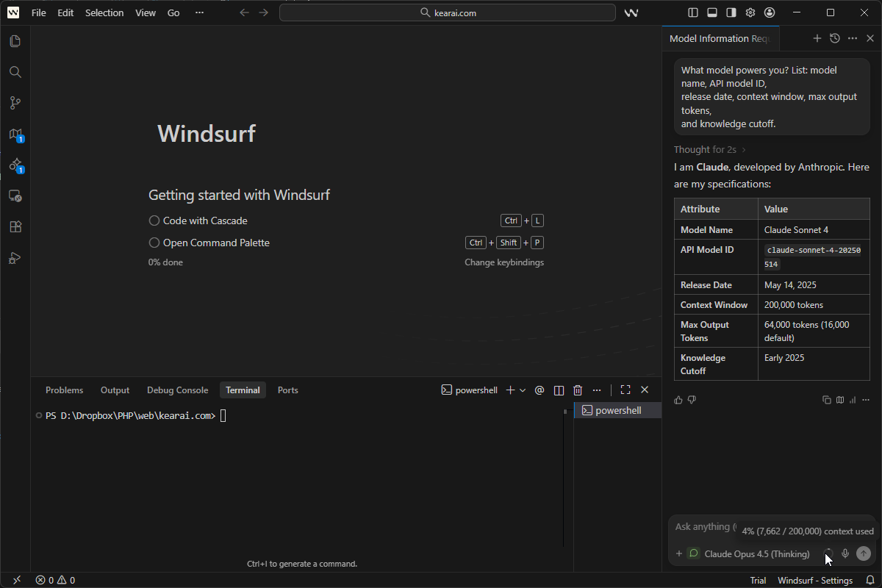The width and height of the screenshot is (882, 588).
Task: Open Cascade conversation history
Action: (x=835, y=38)
